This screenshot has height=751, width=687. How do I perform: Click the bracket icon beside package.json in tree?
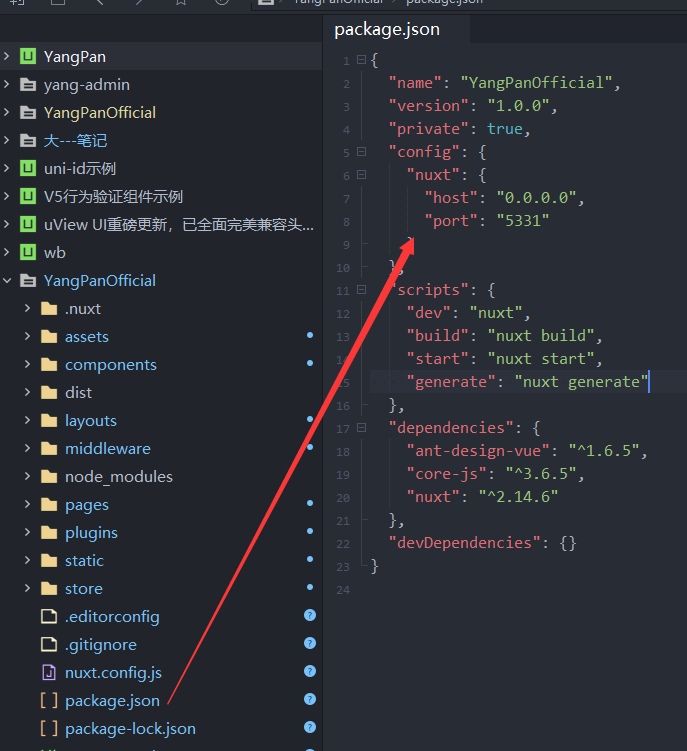tap(49, 701)
